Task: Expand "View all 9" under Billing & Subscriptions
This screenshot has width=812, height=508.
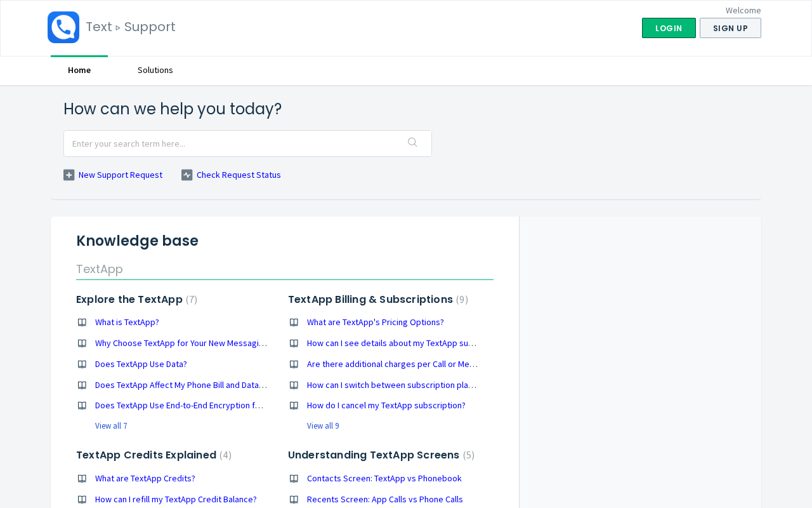Action: 323,426
